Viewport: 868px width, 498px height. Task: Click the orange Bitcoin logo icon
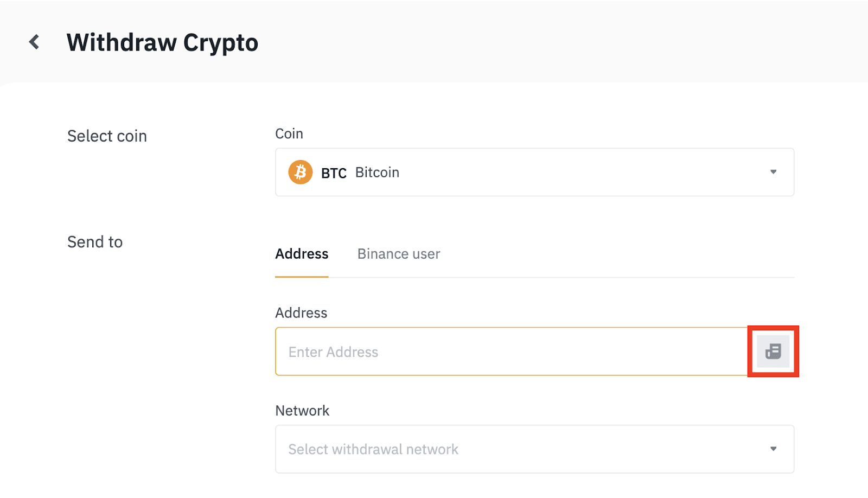pos(300,172)
